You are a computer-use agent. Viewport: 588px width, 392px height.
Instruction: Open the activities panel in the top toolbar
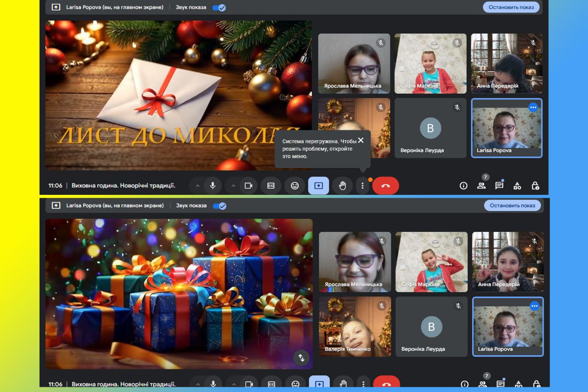[517, 186]
